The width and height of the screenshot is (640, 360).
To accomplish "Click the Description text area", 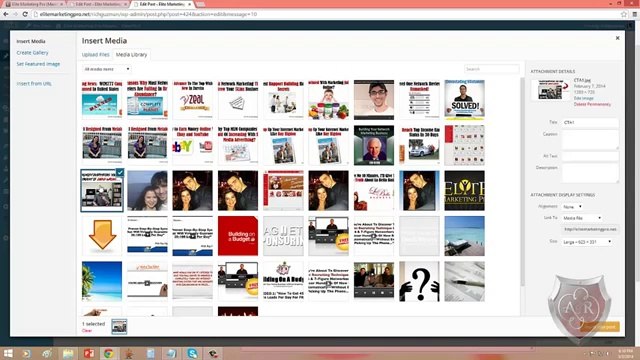I will point(590,173).
